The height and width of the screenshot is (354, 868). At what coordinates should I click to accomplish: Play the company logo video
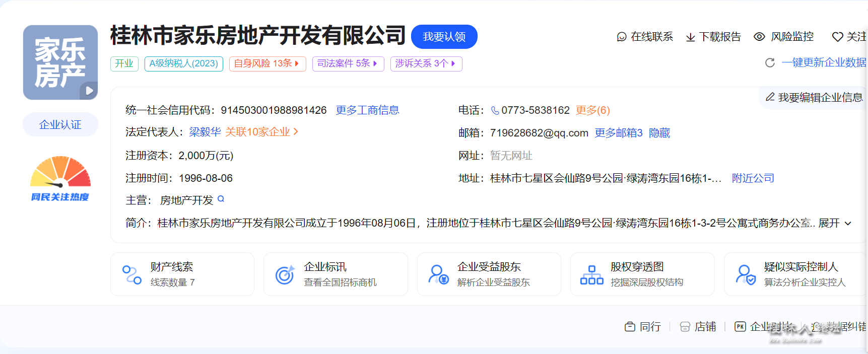pos(89,91)
